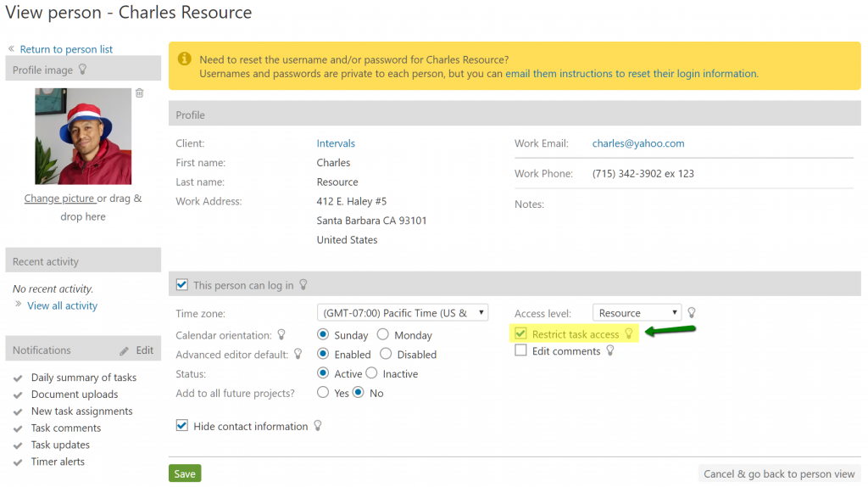The height and width of the screenshot is (487, 868).
Task: Click lightbulb hint beside Hide contact information
Action: click(318, 426)
